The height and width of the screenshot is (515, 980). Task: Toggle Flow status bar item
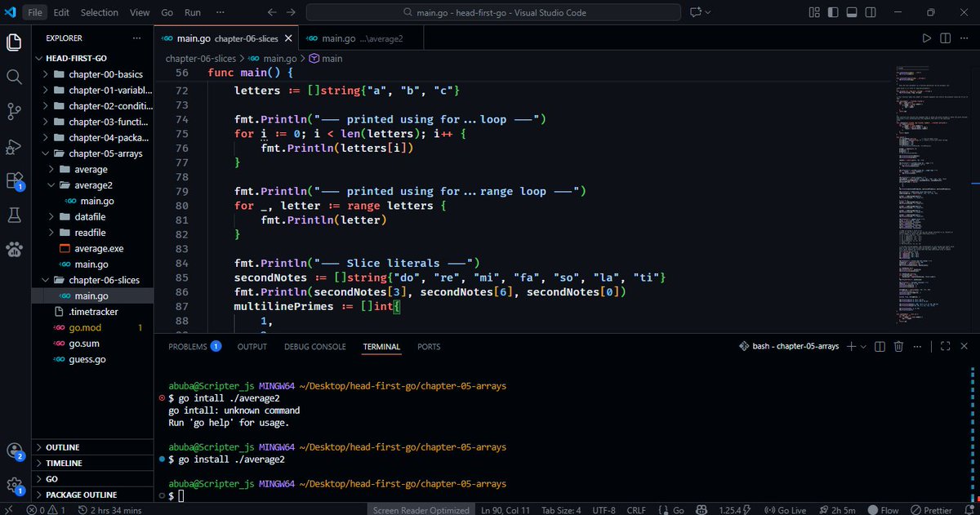point(882,509)
